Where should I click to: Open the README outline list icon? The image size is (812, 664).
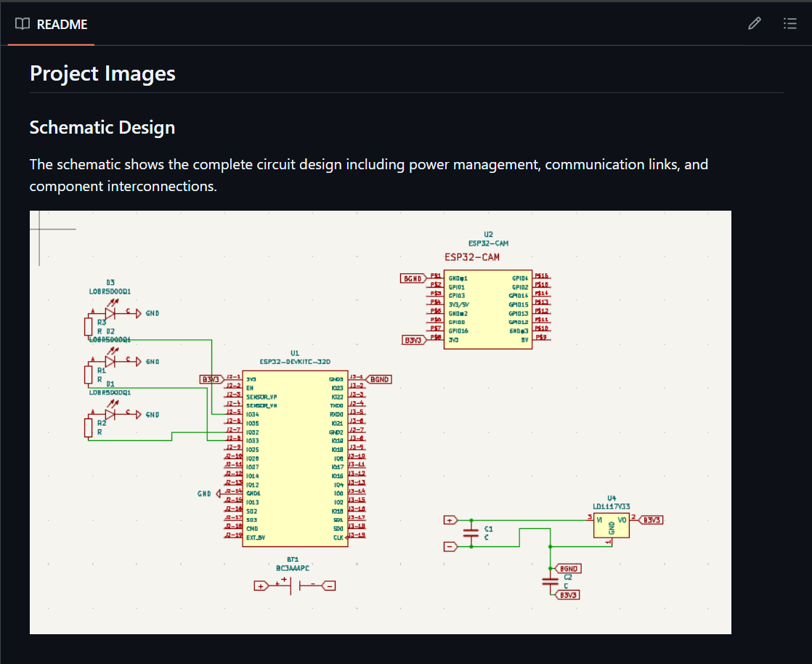pyautogui.click(x=790, y=23)
